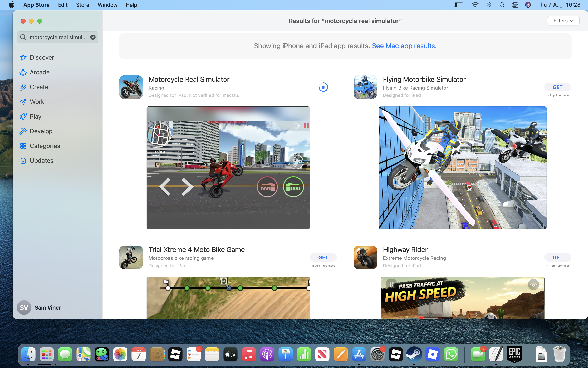Open the Store menu

tap(83, 5)
